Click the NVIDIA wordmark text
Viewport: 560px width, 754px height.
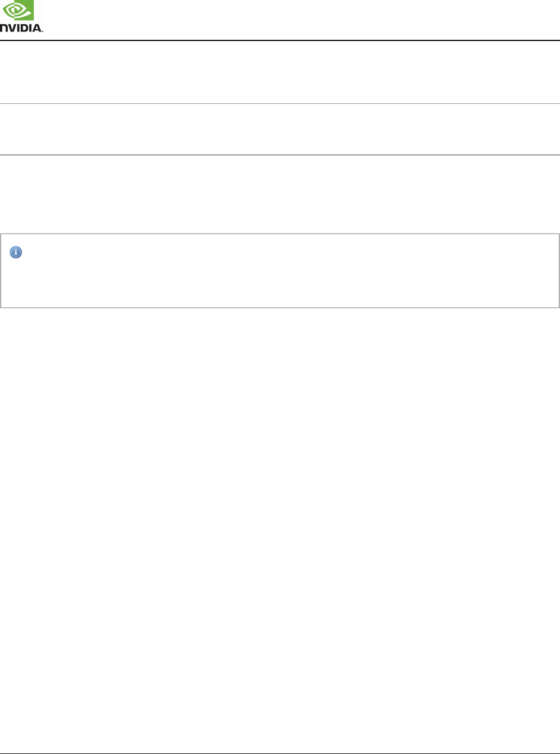point(21,28)
